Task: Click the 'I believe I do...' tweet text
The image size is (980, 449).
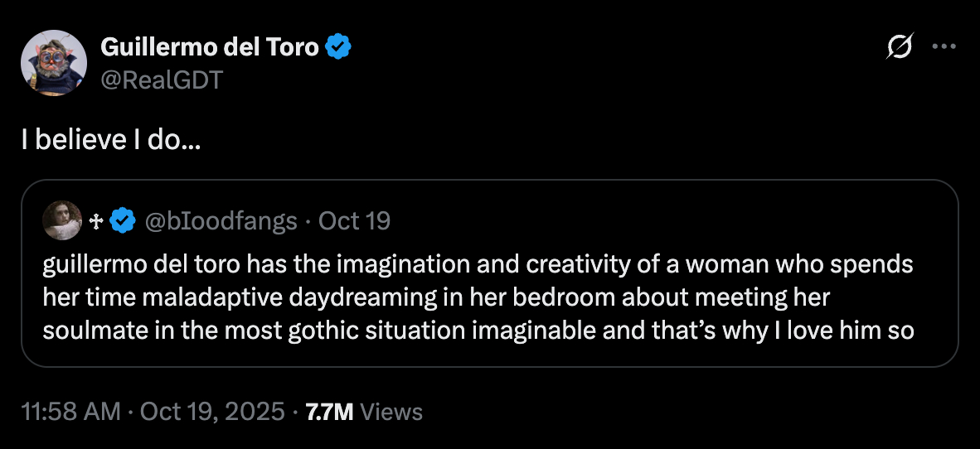Action: pyautogui.click(x=110, y=140)
